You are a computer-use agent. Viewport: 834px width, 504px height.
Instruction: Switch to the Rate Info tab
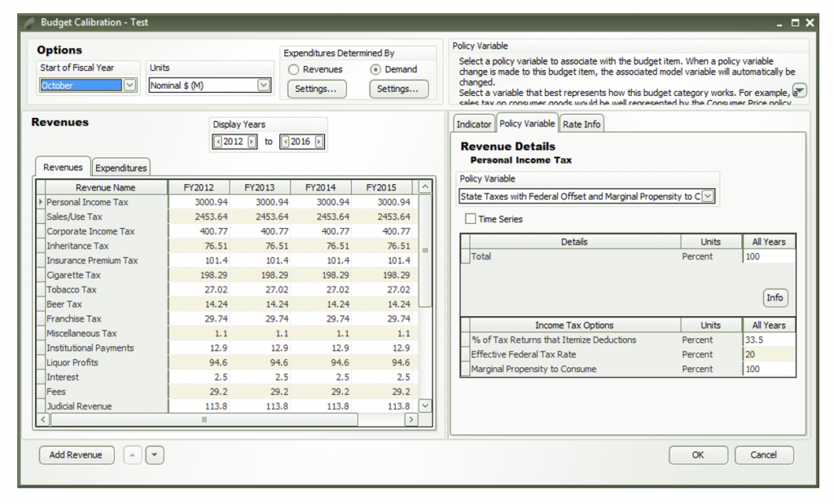pyautogui.click(x=582, y=124)
